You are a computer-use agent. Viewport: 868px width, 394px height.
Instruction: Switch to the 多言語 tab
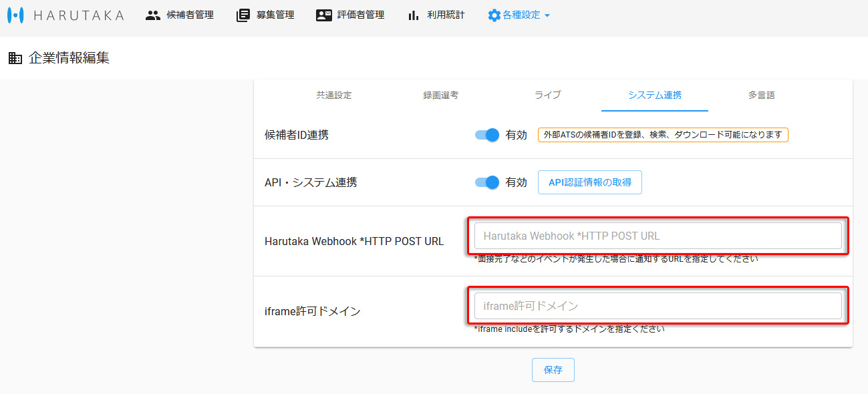[761, 95]
